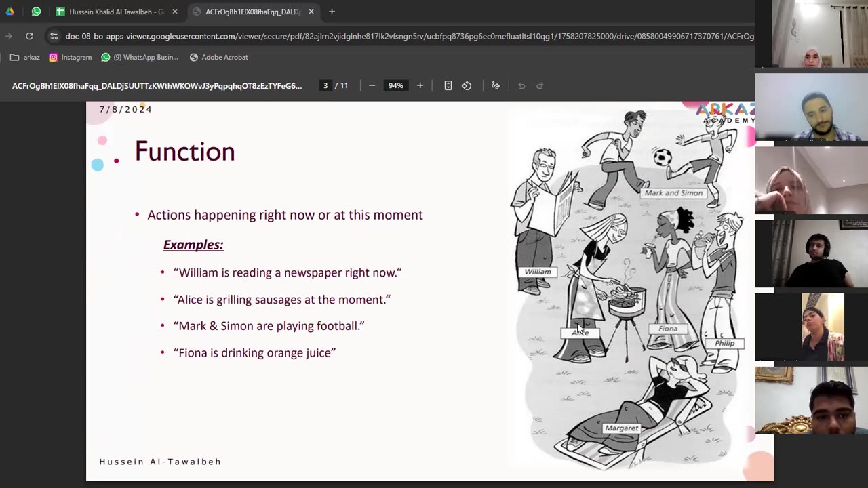Viewport: 868px width, 488px height.
Task: Close the Hussein Khalid Al Tawalbeh tab
Action: point(175,12)
